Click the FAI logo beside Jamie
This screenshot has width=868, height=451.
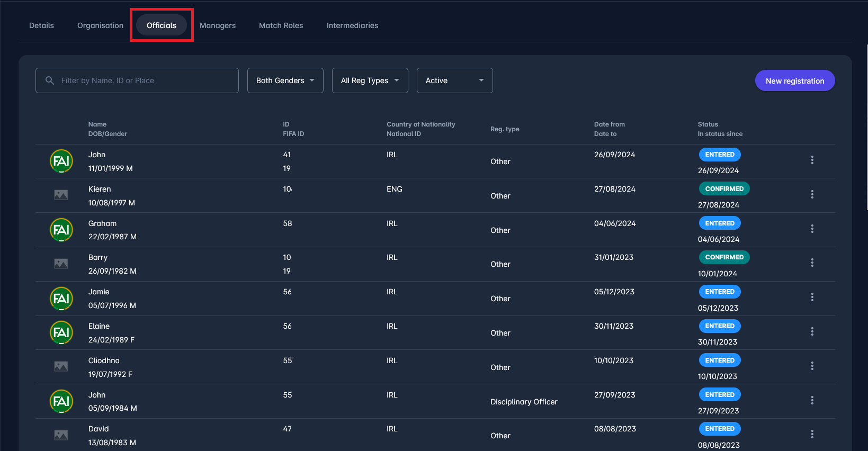click(61, 299)
